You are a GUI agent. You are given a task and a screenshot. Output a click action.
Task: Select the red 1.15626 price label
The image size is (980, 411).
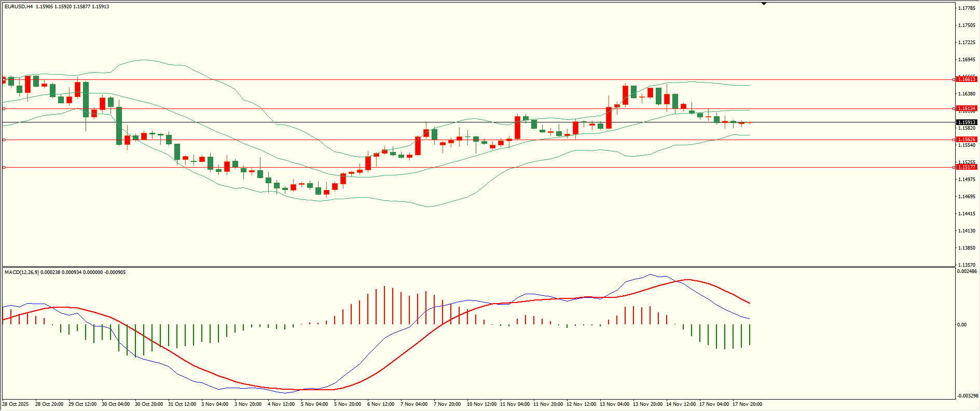(x=967, y=140)
